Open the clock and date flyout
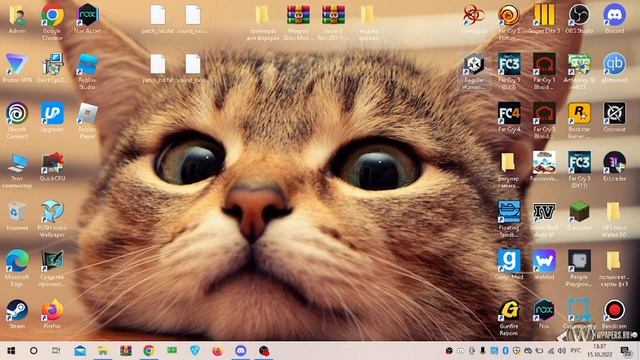Screen dimensions: 640x360 (599, 351)
